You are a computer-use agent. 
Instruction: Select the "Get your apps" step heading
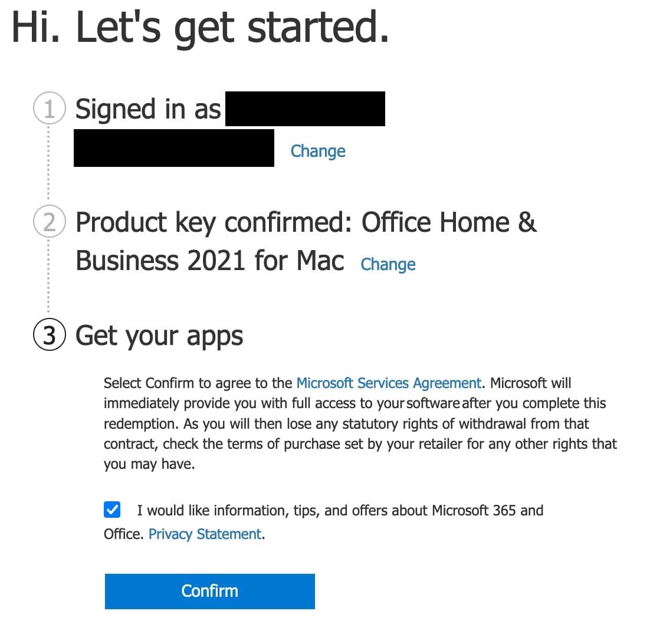[x=159, y=336]
